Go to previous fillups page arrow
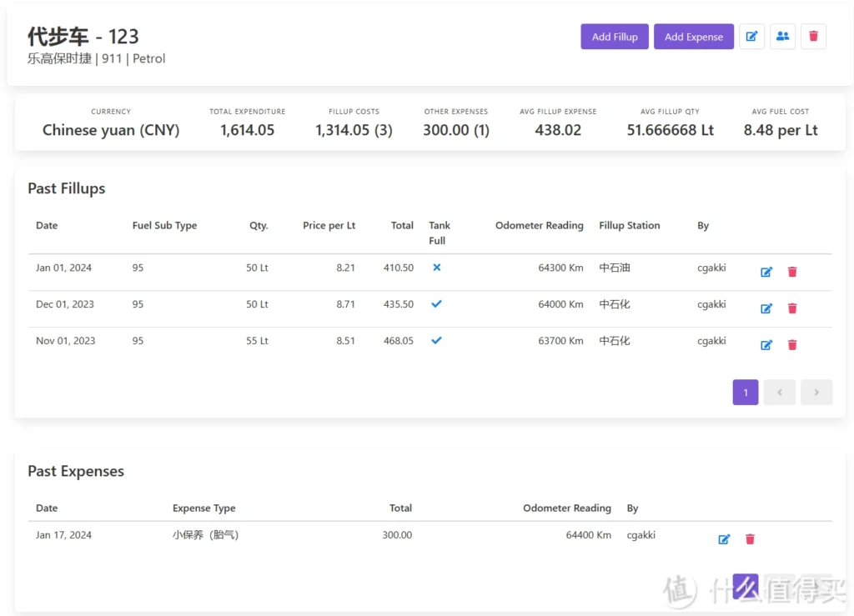The width and height of the screenshot is (854, 616). [779, 393]
